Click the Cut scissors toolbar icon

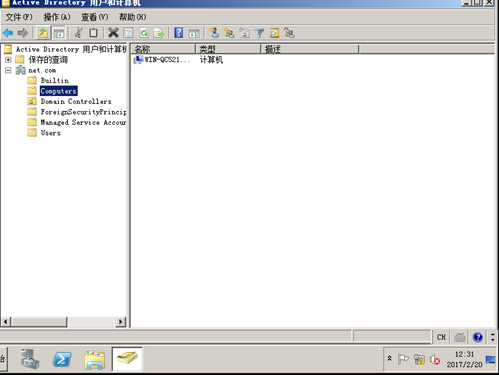click(79, 33)
